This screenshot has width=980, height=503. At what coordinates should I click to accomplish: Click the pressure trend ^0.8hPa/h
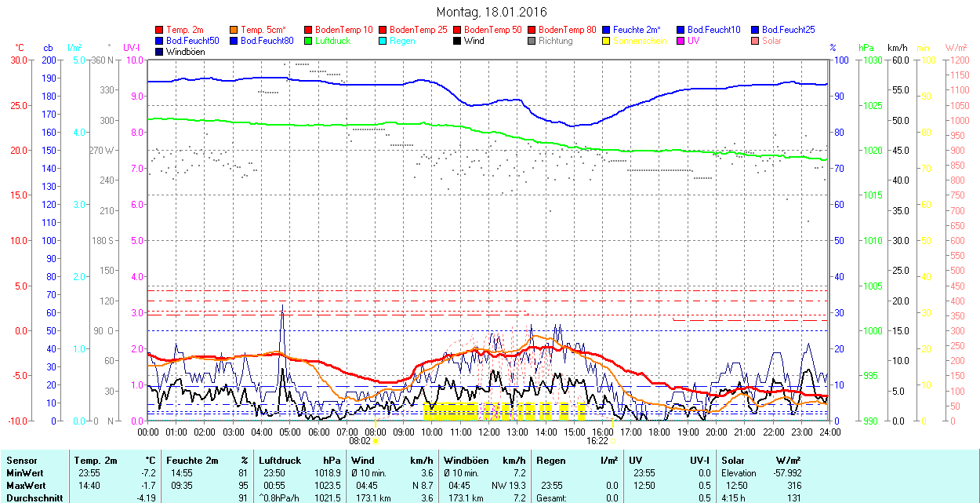[281, 498]
